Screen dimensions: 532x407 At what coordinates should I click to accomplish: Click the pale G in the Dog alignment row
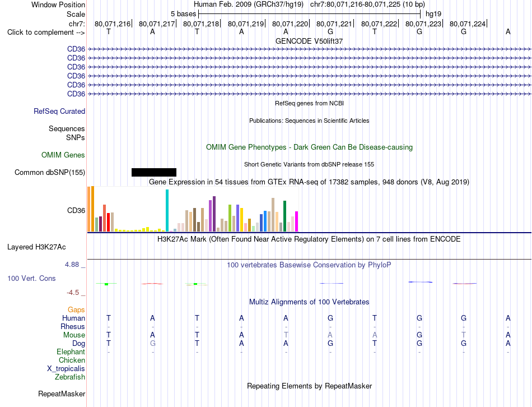153,344
